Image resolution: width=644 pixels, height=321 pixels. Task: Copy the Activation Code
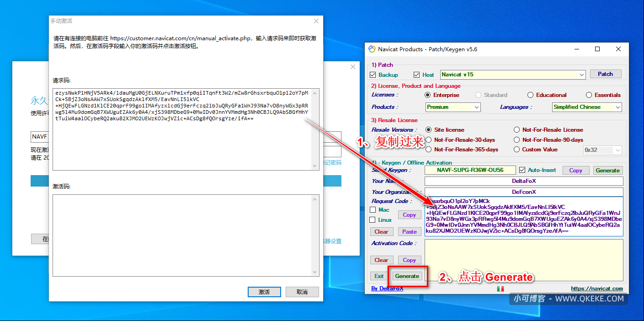point(409,260)
